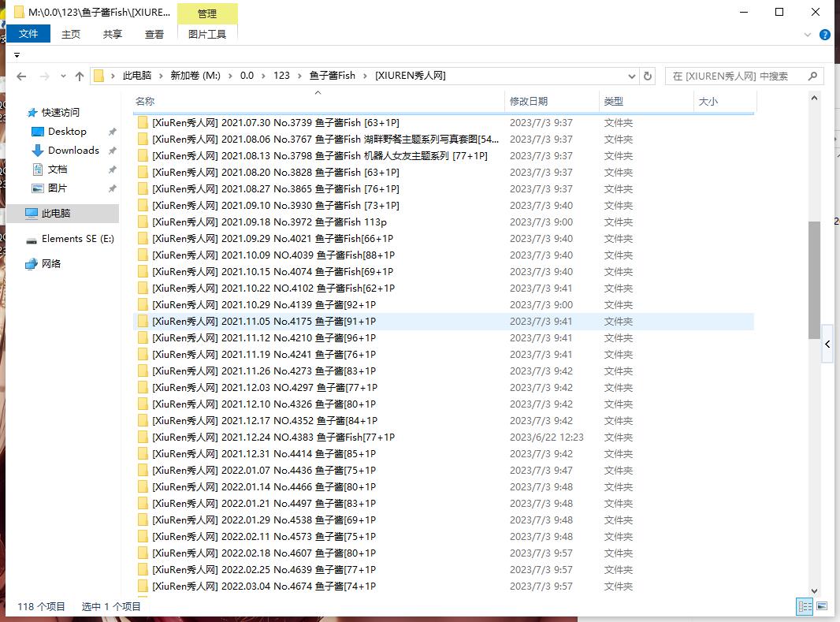Click the scrollbar down arrow
This screenshot has height=622, width=840.
[814, 591]
